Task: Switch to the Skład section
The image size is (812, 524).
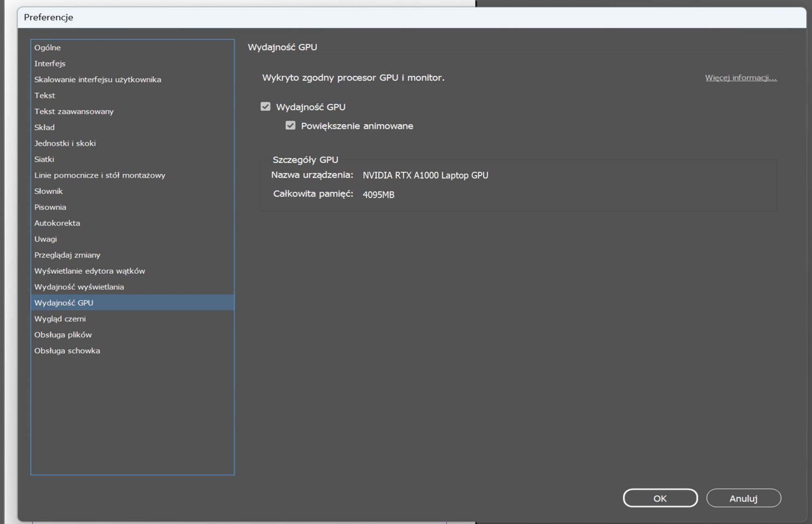Action: [44, 127]
